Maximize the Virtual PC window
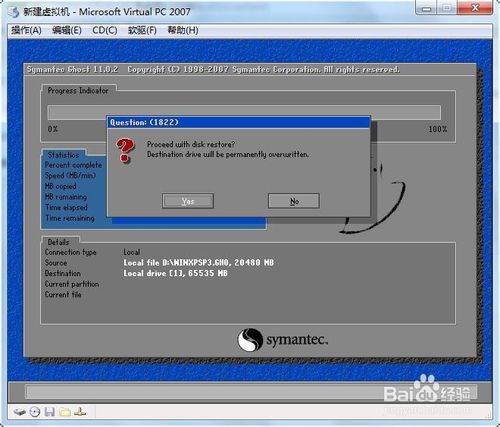The height and width of the screenshot is (427, 500). pyautogui.click(x=448, y=8)
